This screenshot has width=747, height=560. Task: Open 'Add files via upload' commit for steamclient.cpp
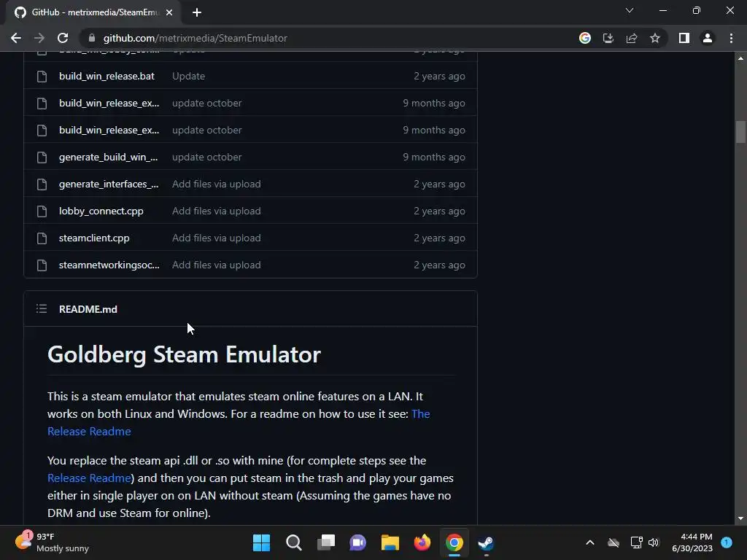click(216, 238)
